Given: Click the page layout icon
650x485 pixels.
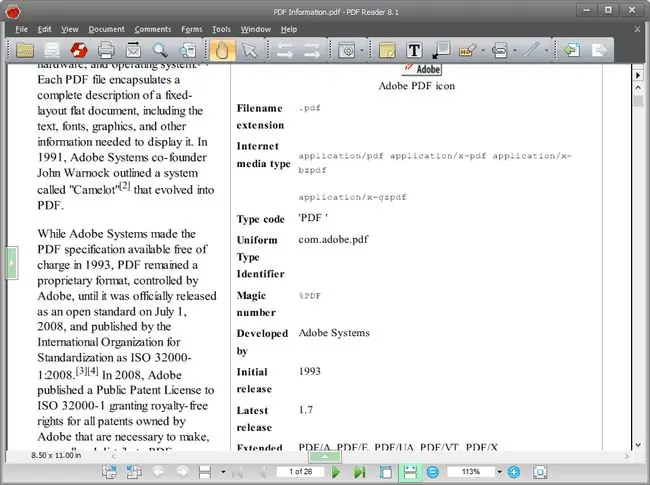Looking at the screenshot, I should pyautogui.click(x=205, y=472).
